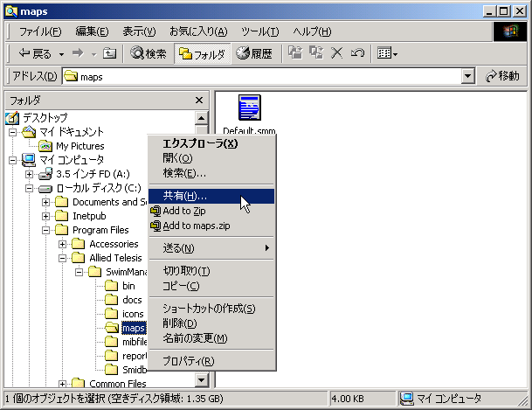Select the bin folder icon
The width and height of the screenshot is (532, 410).
click(111, 286)
